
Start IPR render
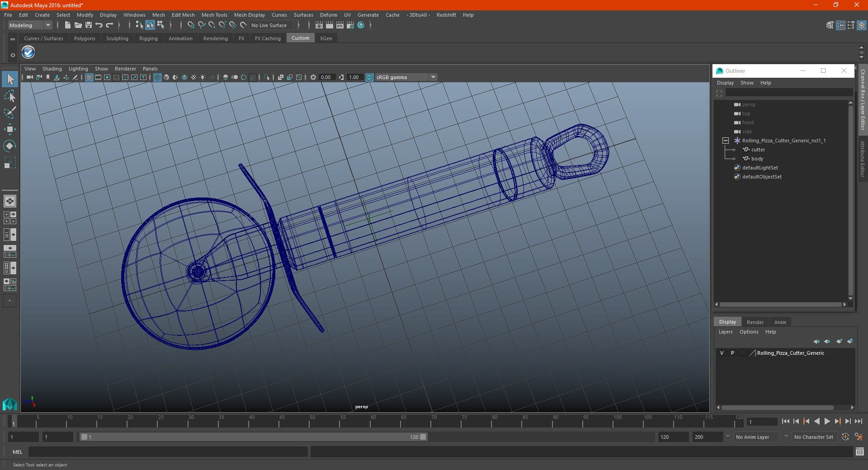[x=340, y=25]
